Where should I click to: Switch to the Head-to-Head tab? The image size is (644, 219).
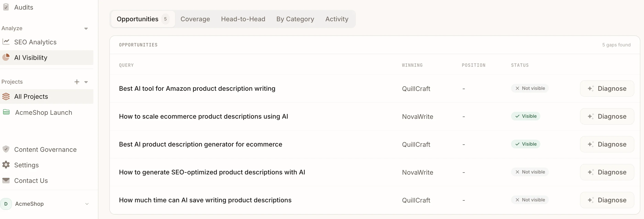243,19
